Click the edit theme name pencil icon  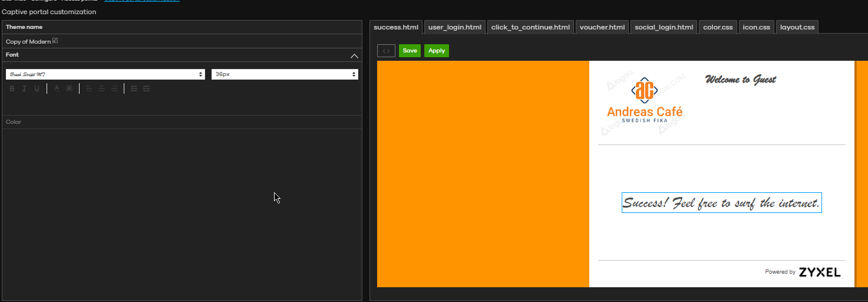pos(55,41)
